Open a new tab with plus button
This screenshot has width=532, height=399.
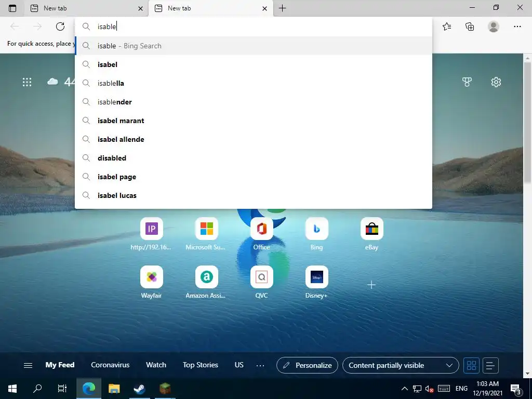coord(282,8)
